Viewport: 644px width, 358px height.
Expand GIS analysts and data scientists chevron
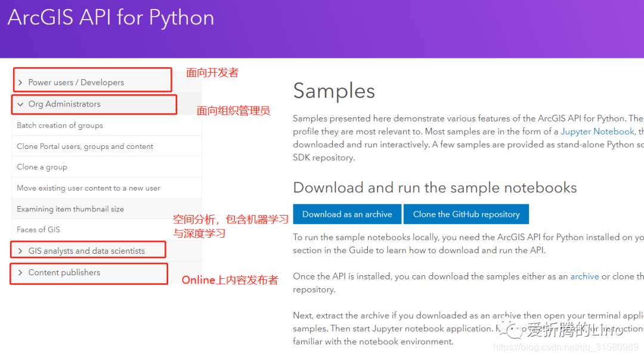point(20,251)
